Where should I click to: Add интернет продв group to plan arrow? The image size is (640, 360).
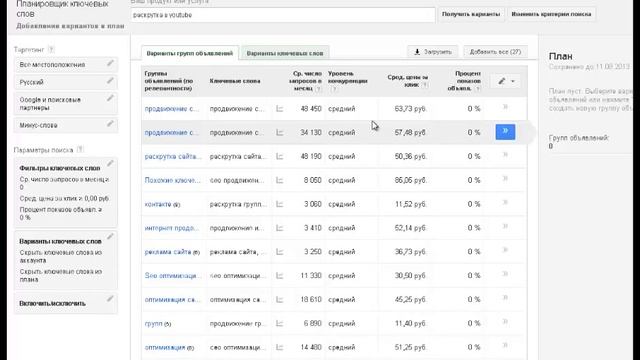click(x=505, y=226)
